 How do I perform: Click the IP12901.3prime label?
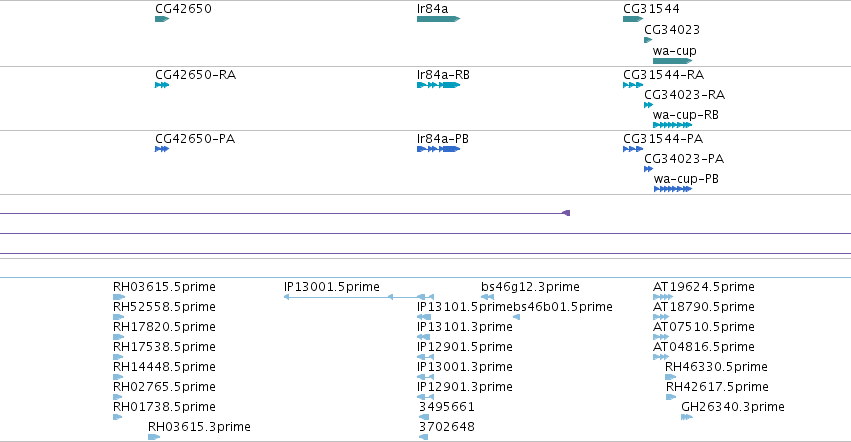tap(465, 387)
